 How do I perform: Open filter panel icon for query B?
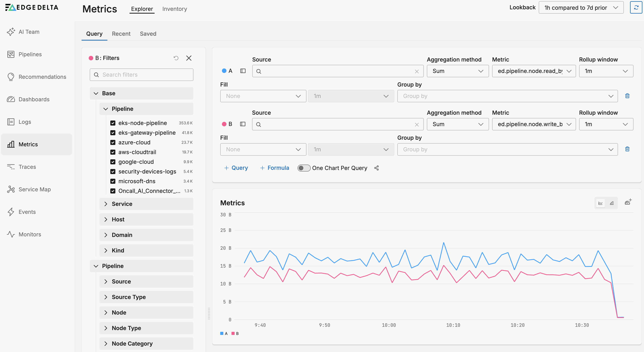(243, 124)
